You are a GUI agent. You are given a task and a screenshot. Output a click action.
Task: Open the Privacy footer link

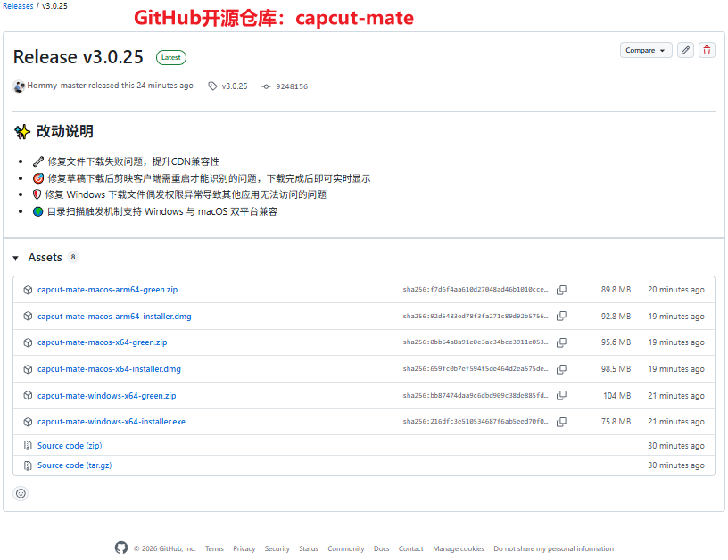(x=244, y=549)
